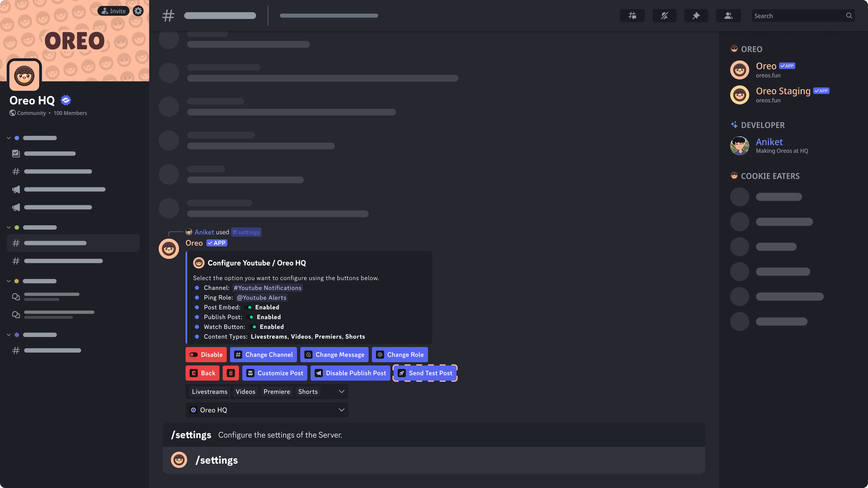Open pinned messages pin icon
This screenshot has height=488, width=868.
pos(696,15)
